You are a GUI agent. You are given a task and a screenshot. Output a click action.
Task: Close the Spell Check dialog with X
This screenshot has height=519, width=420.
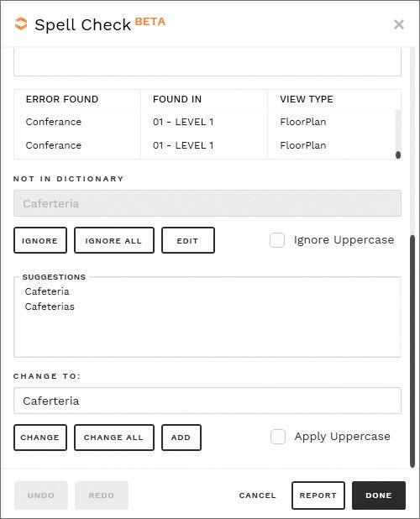coord(399,24)
